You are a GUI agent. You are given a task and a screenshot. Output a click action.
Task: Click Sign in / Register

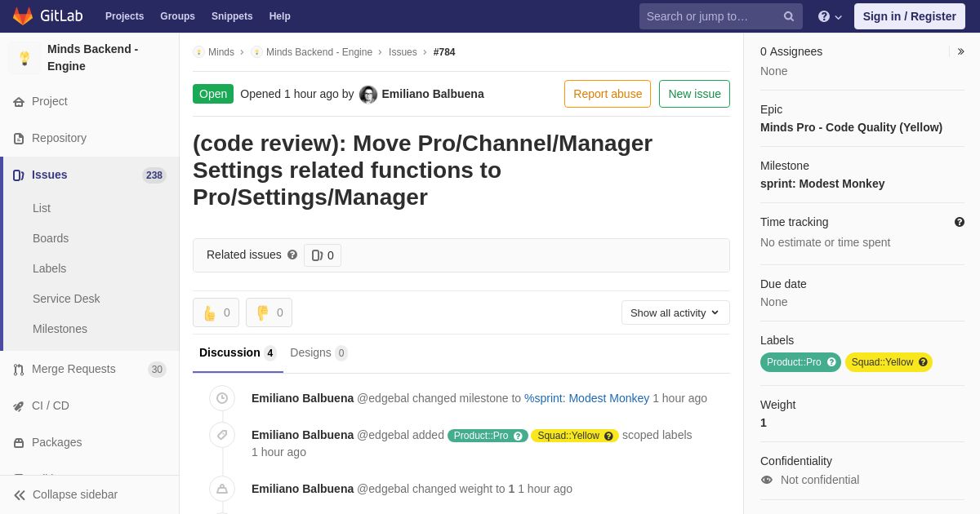(x=910, y=16)
